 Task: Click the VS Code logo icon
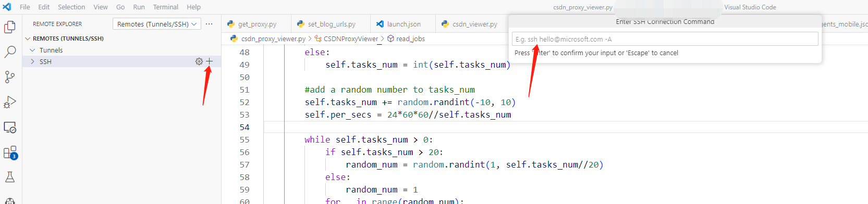coord(7,7)
